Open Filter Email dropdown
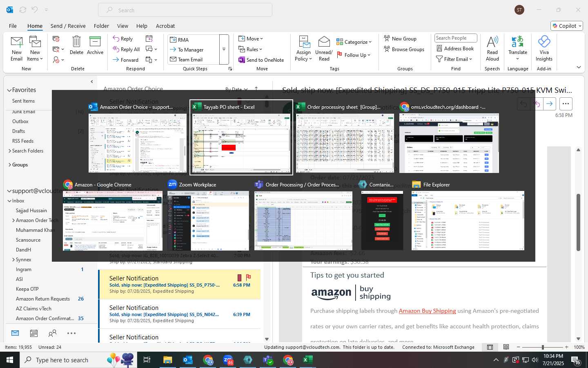The width and height of the screenshot is (588, 368). click(x=454, y=59)
